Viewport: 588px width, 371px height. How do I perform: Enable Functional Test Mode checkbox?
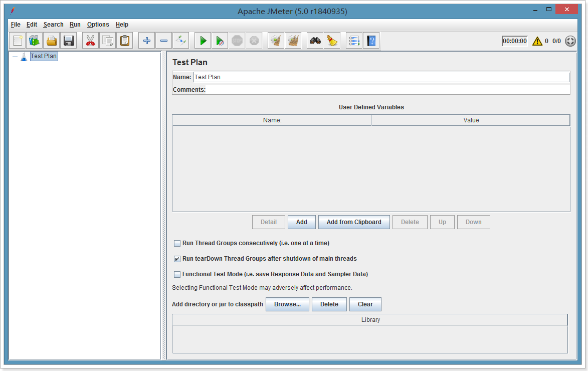[177, 275]
